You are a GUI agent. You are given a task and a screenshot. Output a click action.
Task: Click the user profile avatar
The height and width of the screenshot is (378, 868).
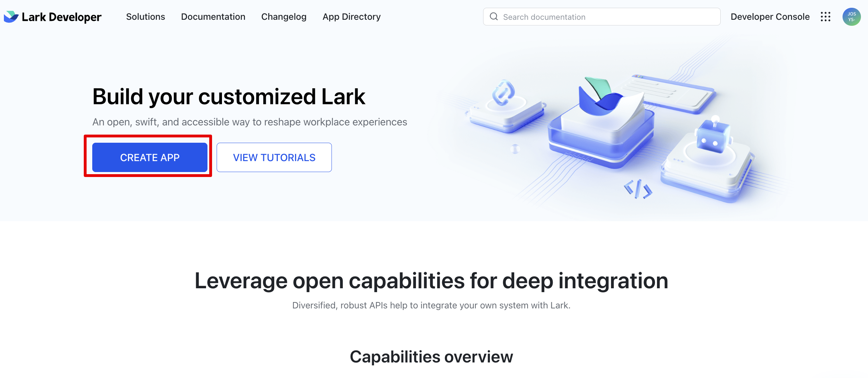[x=851, y=17]
